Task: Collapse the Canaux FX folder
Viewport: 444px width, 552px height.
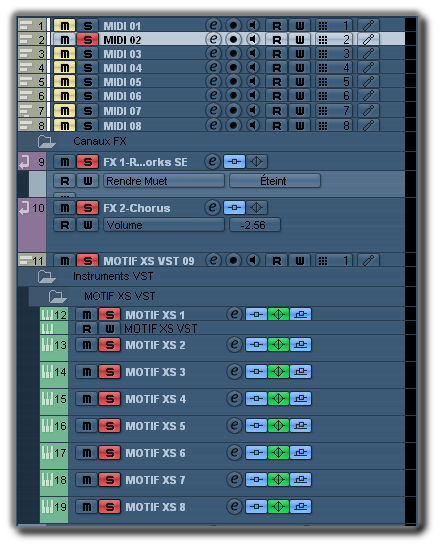Action: 46,142
